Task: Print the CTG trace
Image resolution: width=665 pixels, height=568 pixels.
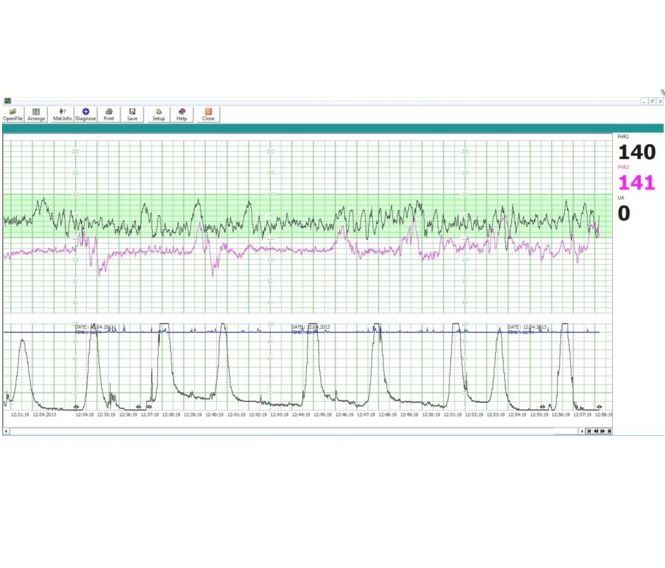Action: coord(109,114)
